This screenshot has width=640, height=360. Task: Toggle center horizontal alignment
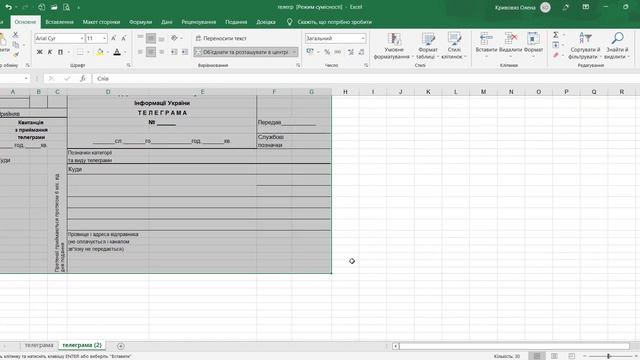pos(151,52)
